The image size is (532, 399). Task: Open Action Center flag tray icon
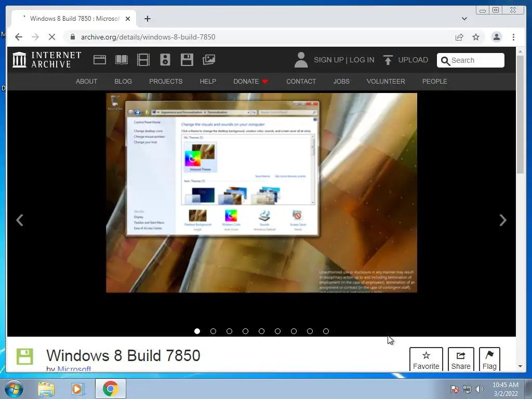point(454,389)
